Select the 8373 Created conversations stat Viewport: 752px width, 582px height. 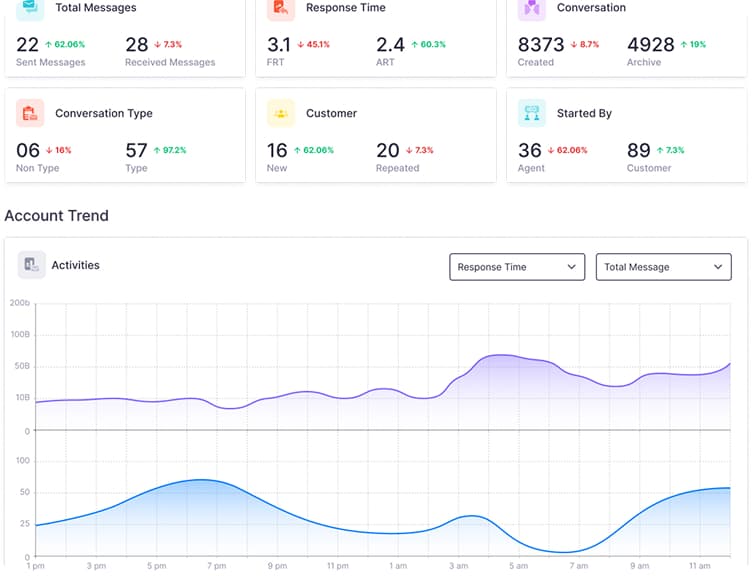coord(541,45)
